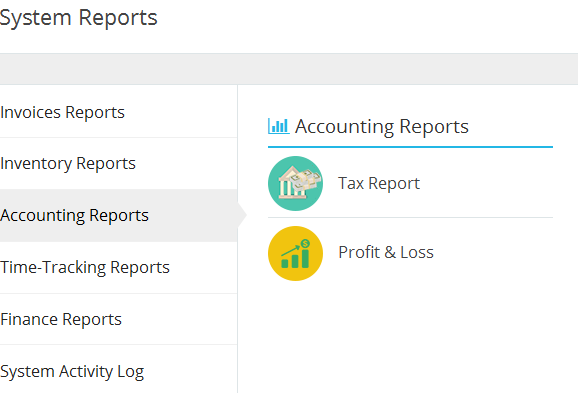This screenshot has width=578, height=393.
Task: Click the arrow pointer on selected sidebar item
Action: [x=242, y=215]
